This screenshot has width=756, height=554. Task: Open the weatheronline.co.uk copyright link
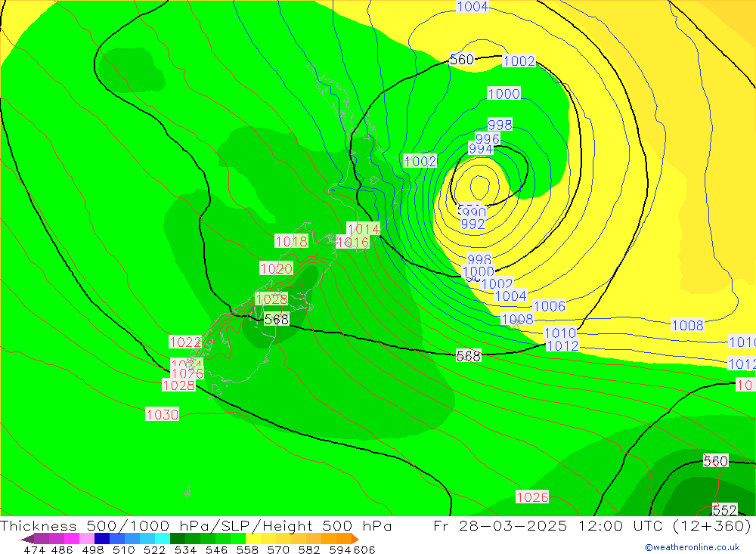coord(692,547)
